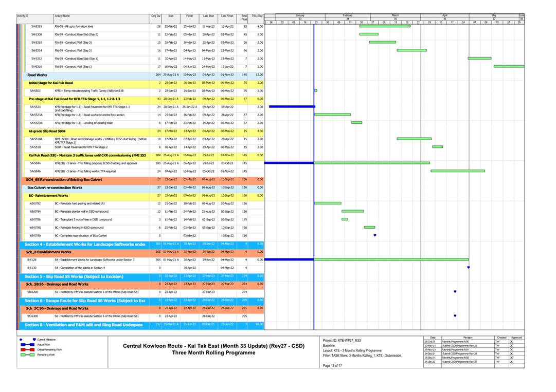
Task: Click the Current Milestone diamond legend icon
Action: (x=21, y=340)
